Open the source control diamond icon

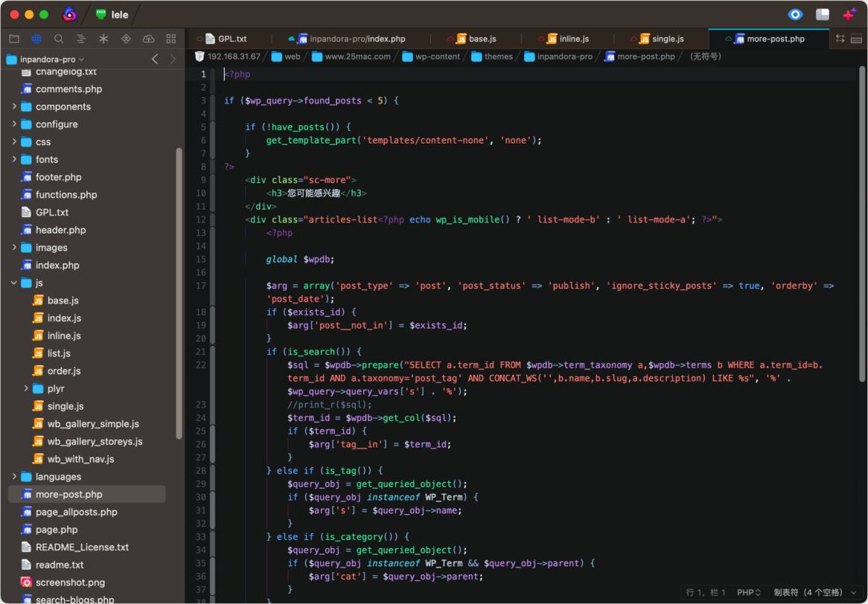click(127, 39)
